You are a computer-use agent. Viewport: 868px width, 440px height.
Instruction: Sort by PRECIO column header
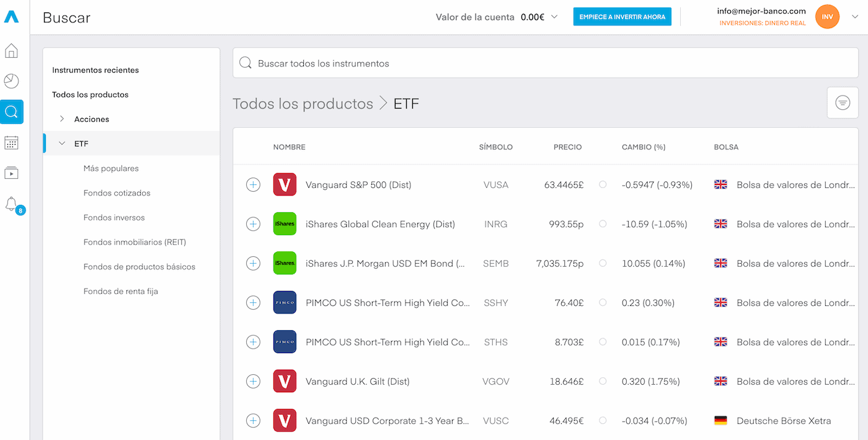(568, 147)
